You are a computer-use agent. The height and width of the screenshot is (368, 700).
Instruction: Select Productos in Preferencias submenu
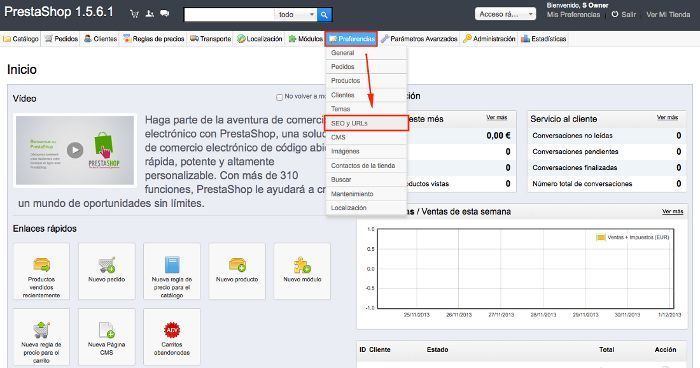tap(366, 80)
